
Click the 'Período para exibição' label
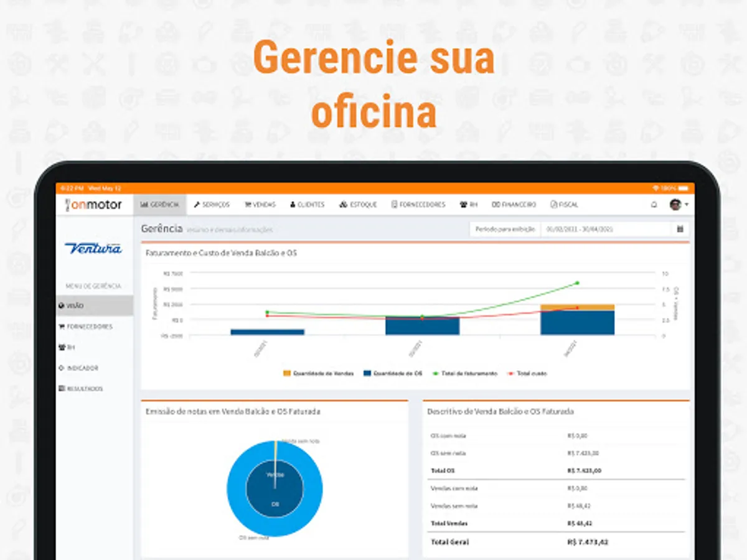click(x=505, y=229)
